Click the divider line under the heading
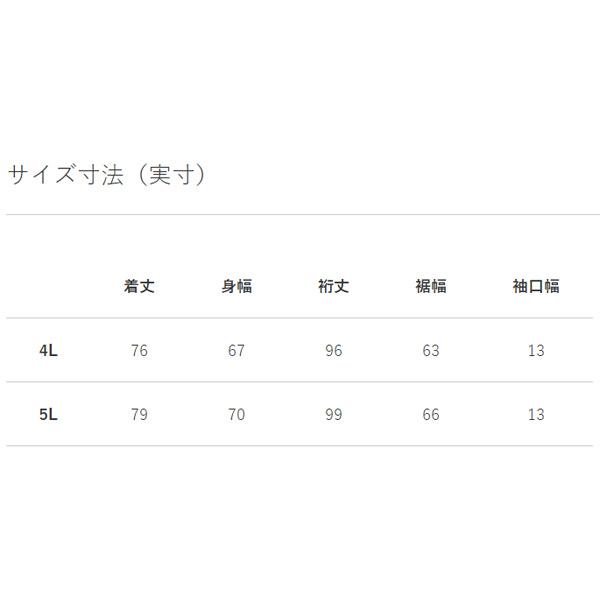Image resolution: width=600 pixels, height=600 pixels. pyautogui.click(x=300, y=215)
